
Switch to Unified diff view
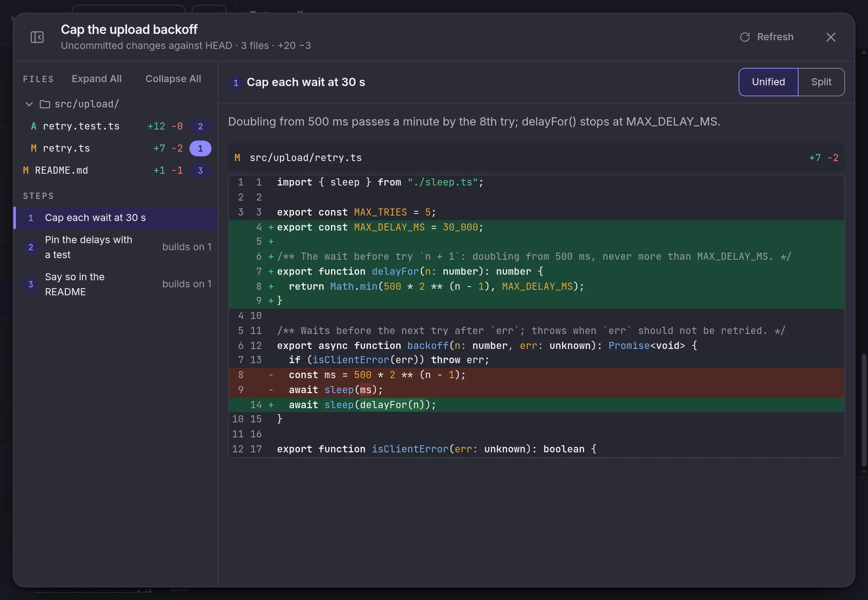pos(768,82)
